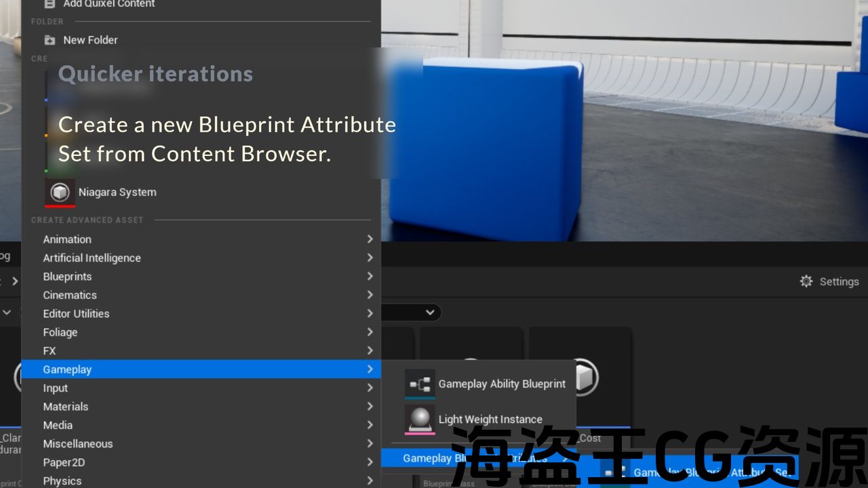Image resolution: width=868 pixels, height=488 pixels.
Task: Pick the Miscellaneous menu item
Action: click(78, 444)
